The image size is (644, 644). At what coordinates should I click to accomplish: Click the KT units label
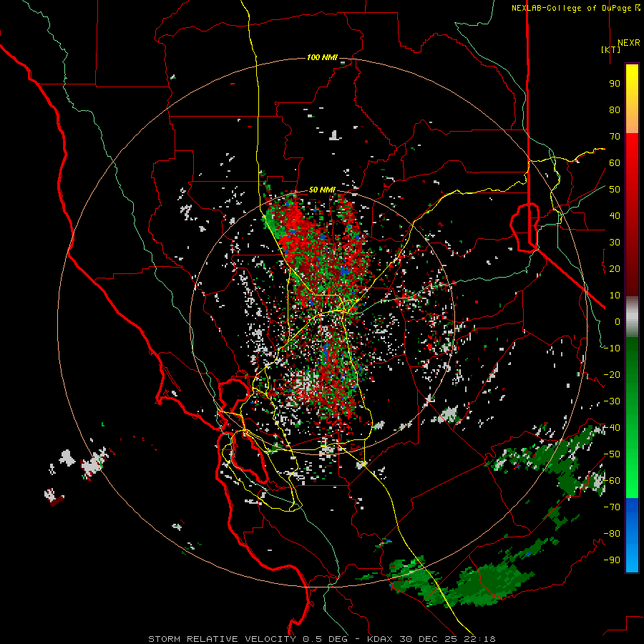(611, 49)
